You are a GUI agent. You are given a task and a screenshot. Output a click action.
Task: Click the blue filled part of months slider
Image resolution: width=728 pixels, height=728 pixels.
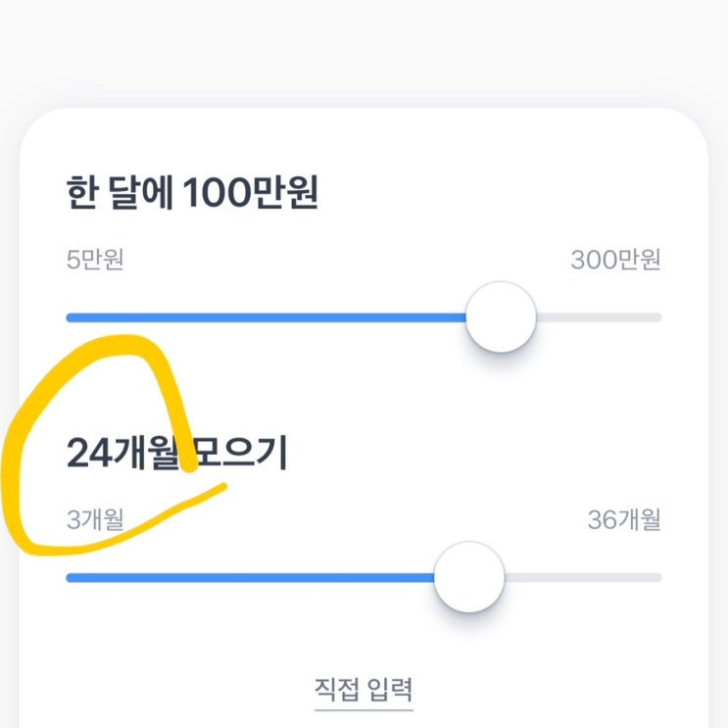pyautogui.click(x=245, y=578)
